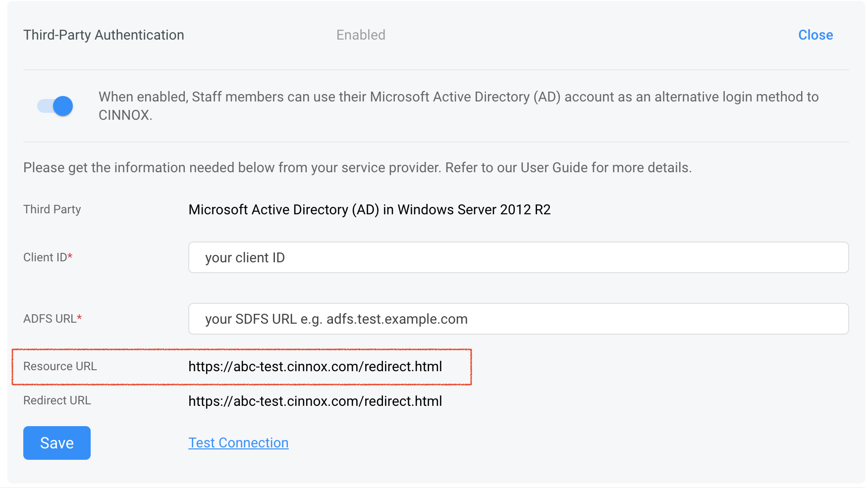Click the ADFS URL label
Screen dimensions: 868x488
(x=53, y=319)
